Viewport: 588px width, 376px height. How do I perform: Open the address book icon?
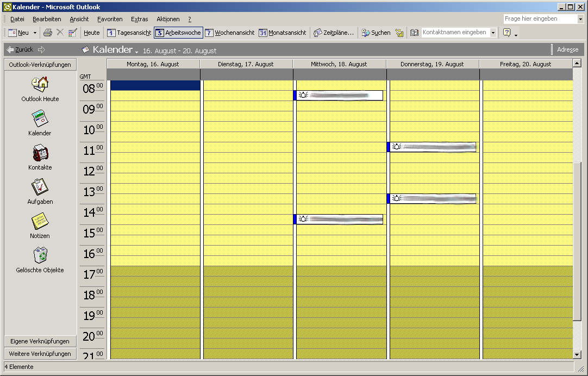pos(414,33)
